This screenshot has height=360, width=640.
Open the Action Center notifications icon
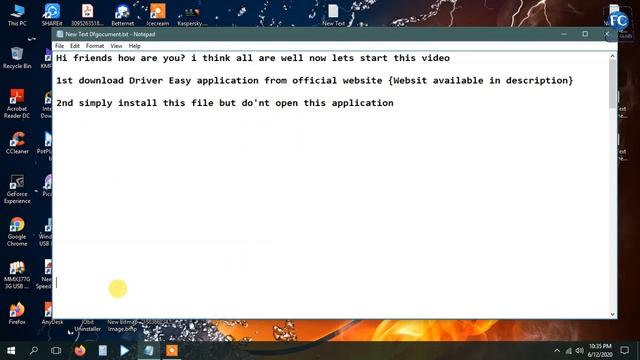pos(624,351)
